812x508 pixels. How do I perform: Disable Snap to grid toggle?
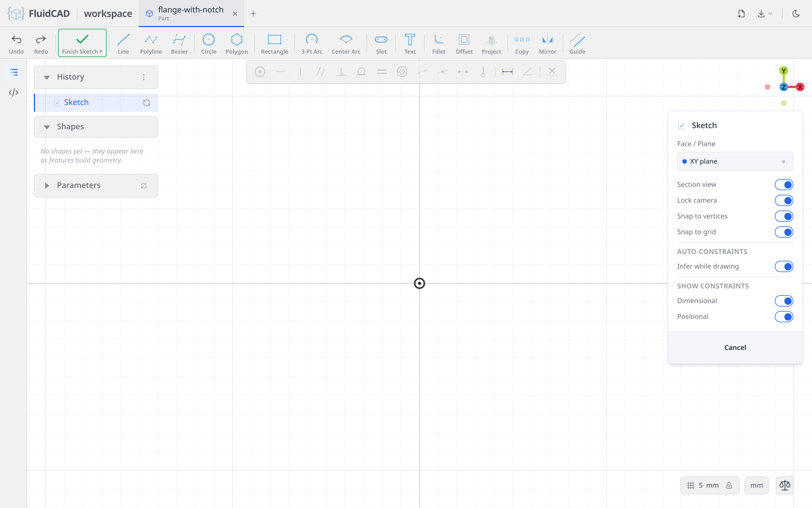784,232
